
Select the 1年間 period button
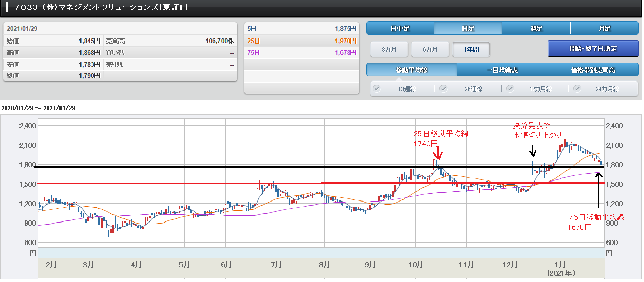471,49
